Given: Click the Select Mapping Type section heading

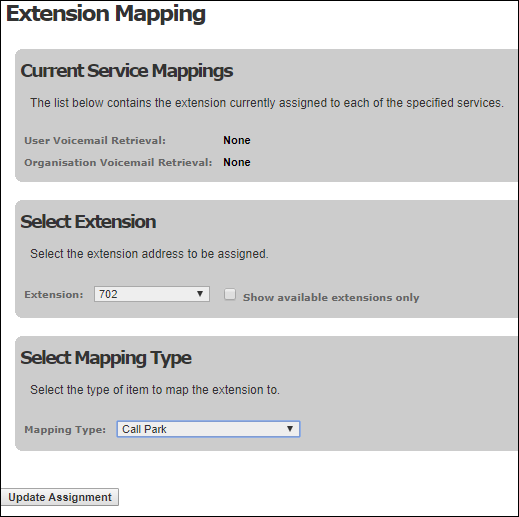Looking at the screenshot, I should (x=106, y=358).
